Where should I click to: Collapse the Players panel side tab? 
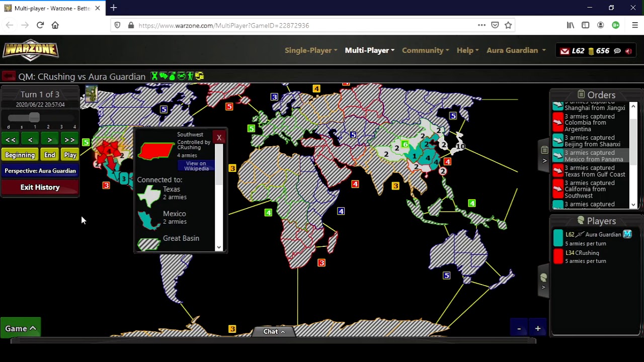543,282
